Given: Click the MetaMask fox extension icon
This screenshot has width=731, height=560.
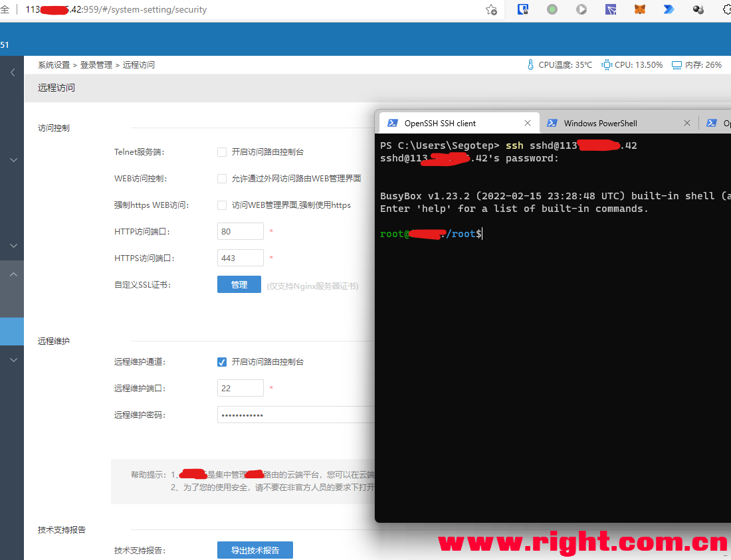Looking at the screenshot, I should coord(639,9).
